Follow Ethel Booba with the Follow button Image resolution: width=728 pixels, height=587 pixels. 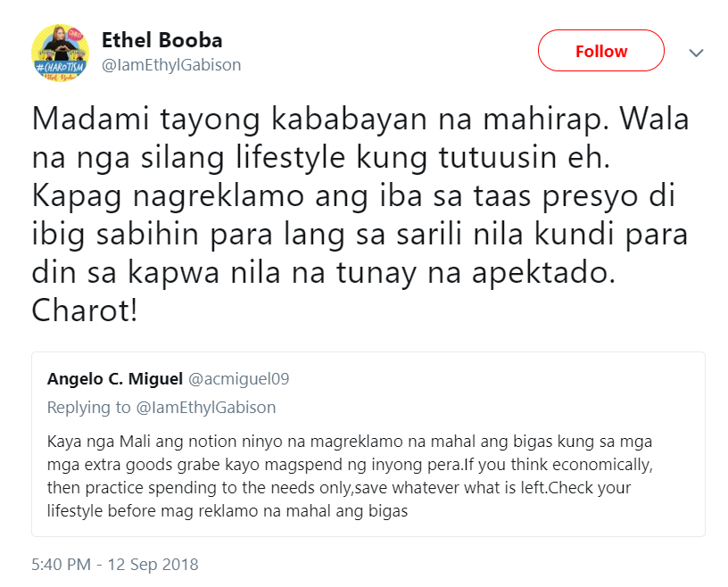(600, 51)
